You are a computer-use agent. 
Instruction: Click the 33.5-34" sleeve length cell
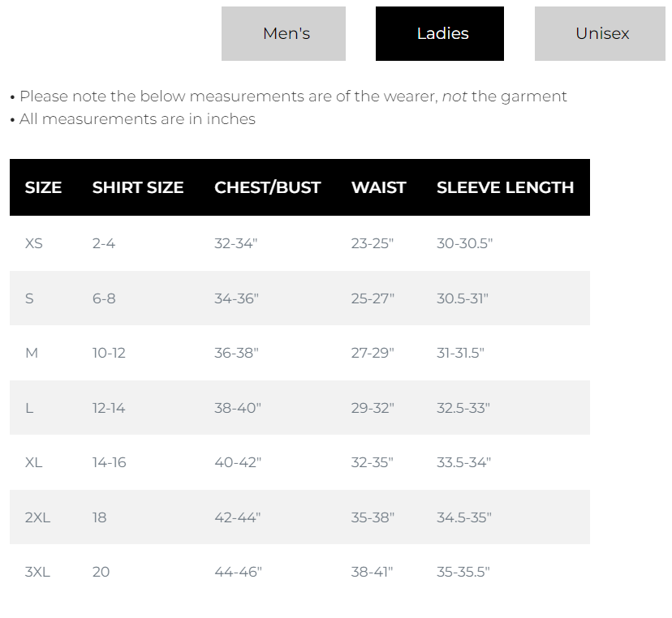tap(463, 462)
